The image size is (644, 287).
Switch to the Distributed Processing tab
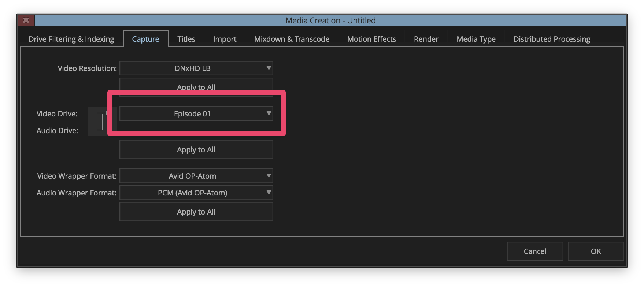[x=552, y=39]
